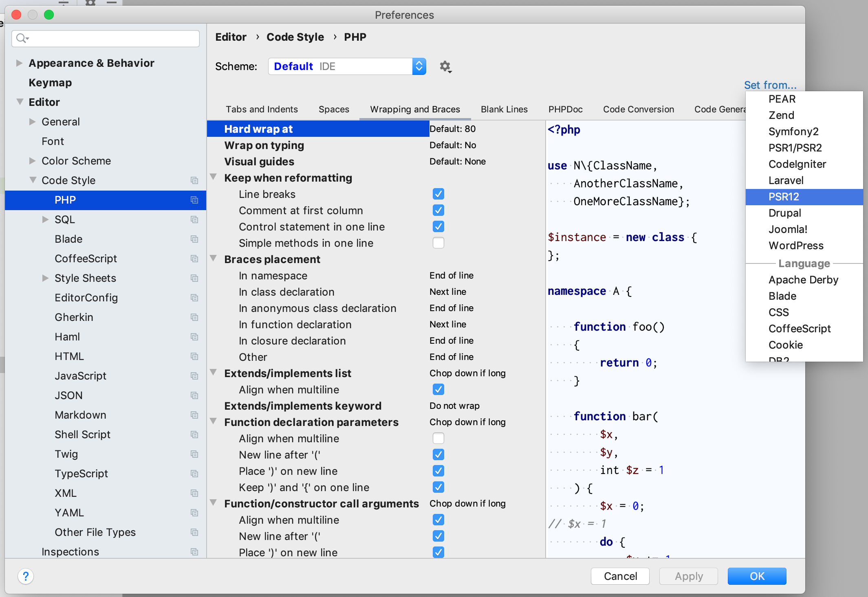
Task: Click the project-level icon beside TypeScript
Action: point(194,474)
